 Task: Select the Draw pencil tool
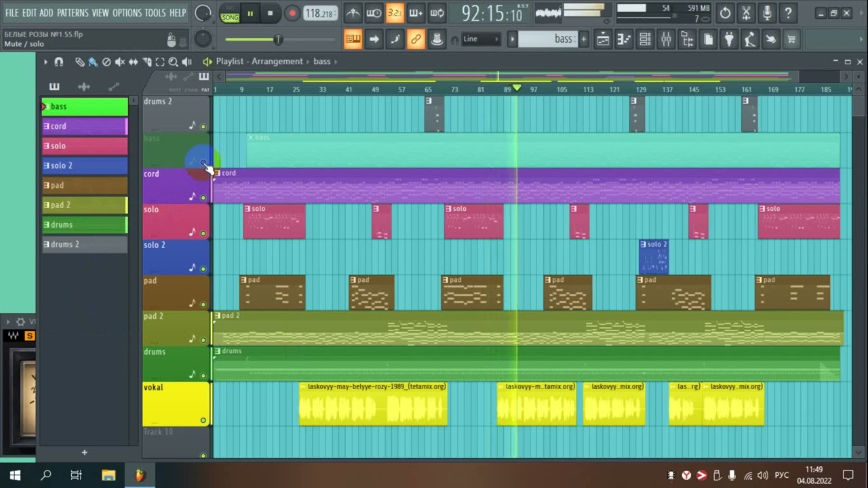tap(80, 62)
